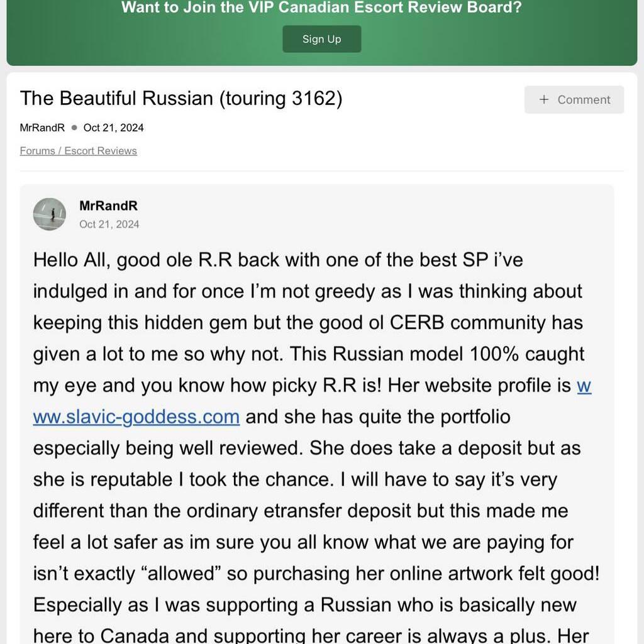Click the plus icon beside Comment
The image size is (644, 644).
point(544,99)
